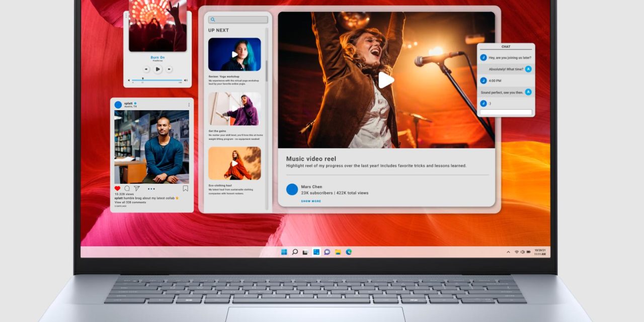The width and height of the screenshot is (644, 322).
Task: Select the "4:00 PM" chat message
Action: 495,80
